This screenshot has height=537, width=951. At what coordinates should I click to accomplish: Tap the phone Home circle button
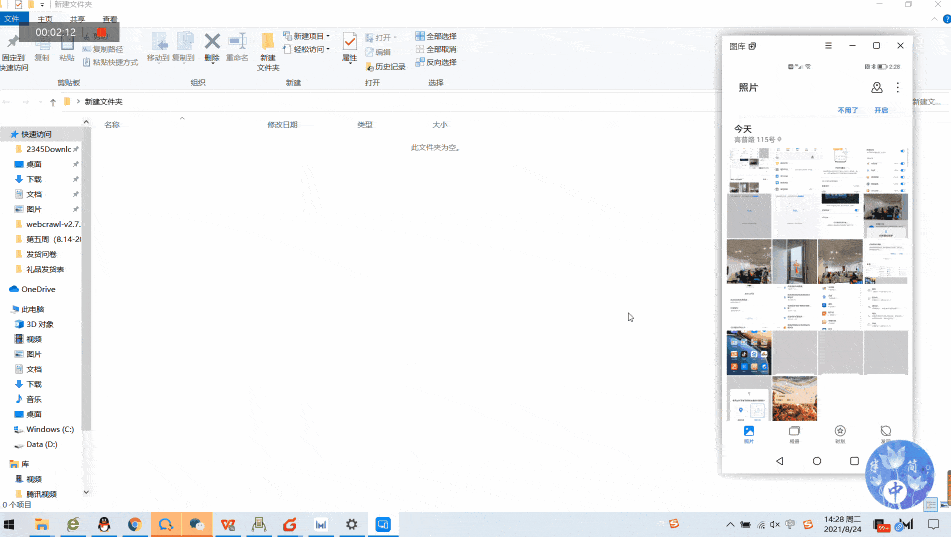[817, 461]
